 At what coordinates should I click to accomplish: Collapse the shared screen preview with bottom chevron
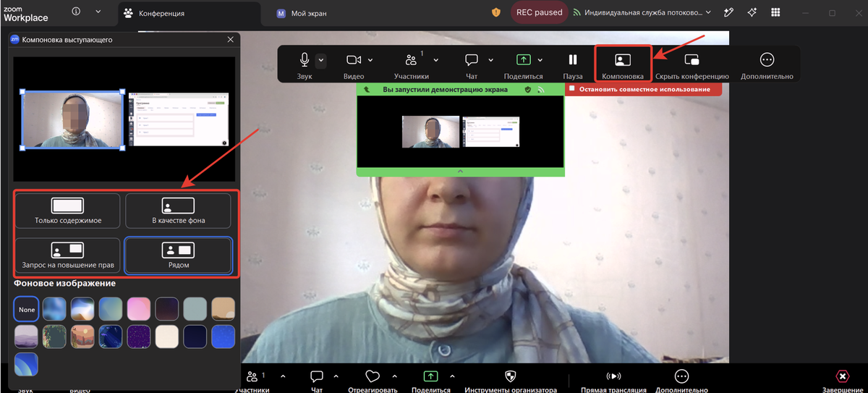click(460, 172)
